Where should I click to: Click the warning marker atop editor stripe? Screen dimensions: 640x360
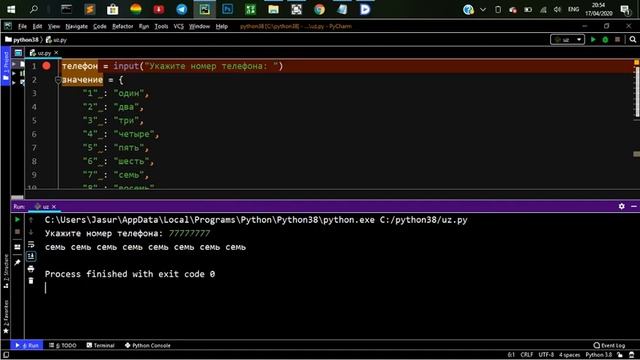point(636,62)
